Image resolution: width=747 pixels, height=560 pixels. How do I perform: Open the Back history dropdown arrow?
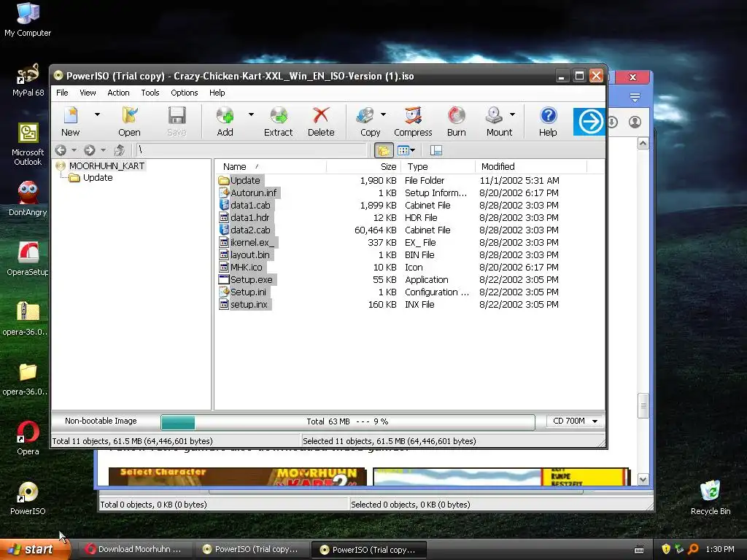(x=74, y=150)
